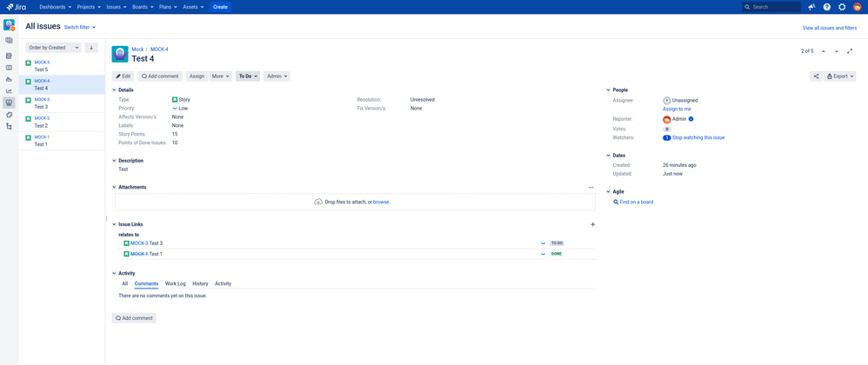The image size is (868, 365).
Task: Collapse the Activity section
Action: click(115, 273)
